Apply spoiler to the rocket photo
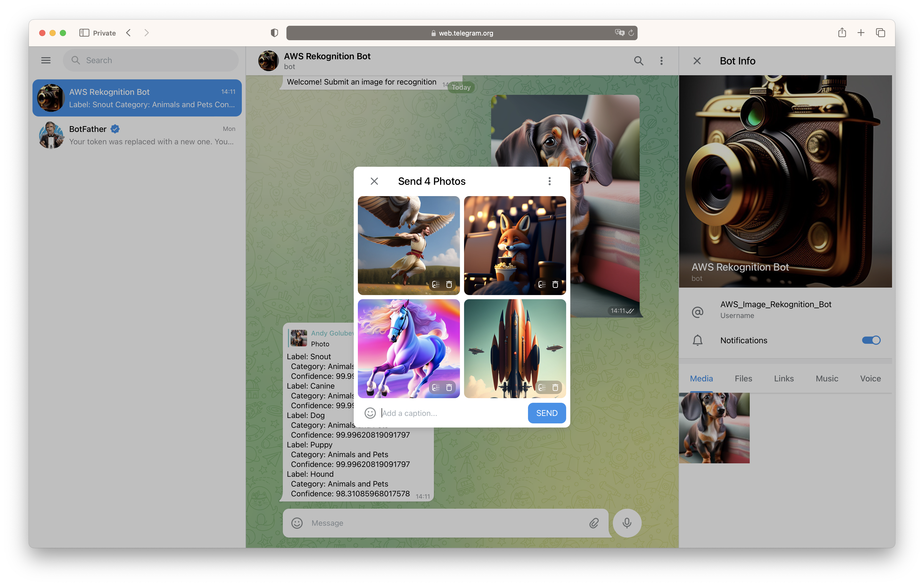This screenshot has width=924, height=586. click(542, 388)
